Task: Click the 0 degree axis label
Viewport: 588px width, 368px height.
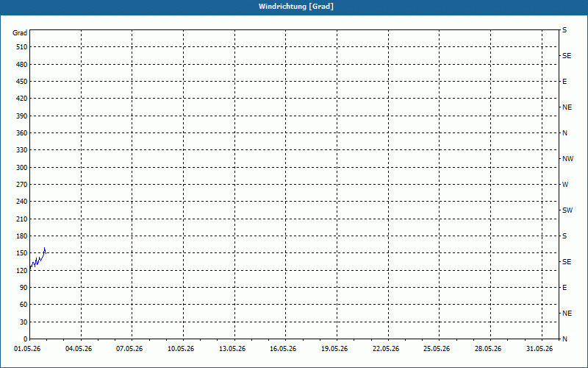Action: pos(26,339)
